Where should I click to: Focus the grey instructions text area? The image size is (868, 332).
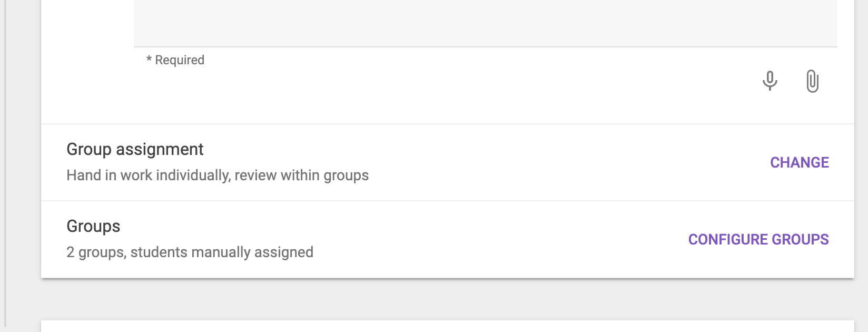[486, 23]
